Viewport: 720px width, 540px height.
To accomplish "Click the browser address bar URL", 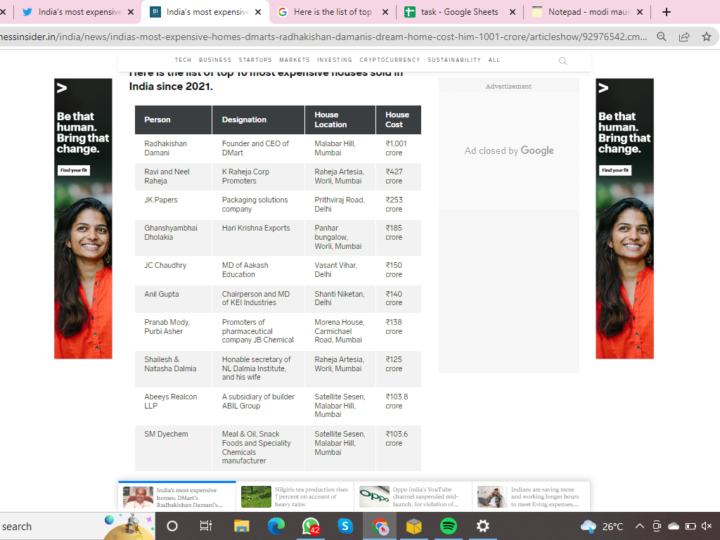I will [x=300, y=36].
